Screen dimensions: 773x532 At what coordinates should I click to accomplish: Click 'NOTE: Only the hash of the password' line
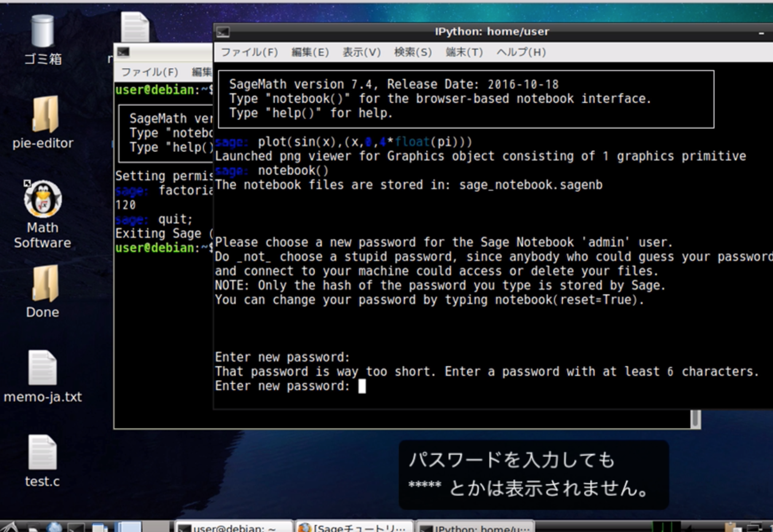[x=440, y=286]
